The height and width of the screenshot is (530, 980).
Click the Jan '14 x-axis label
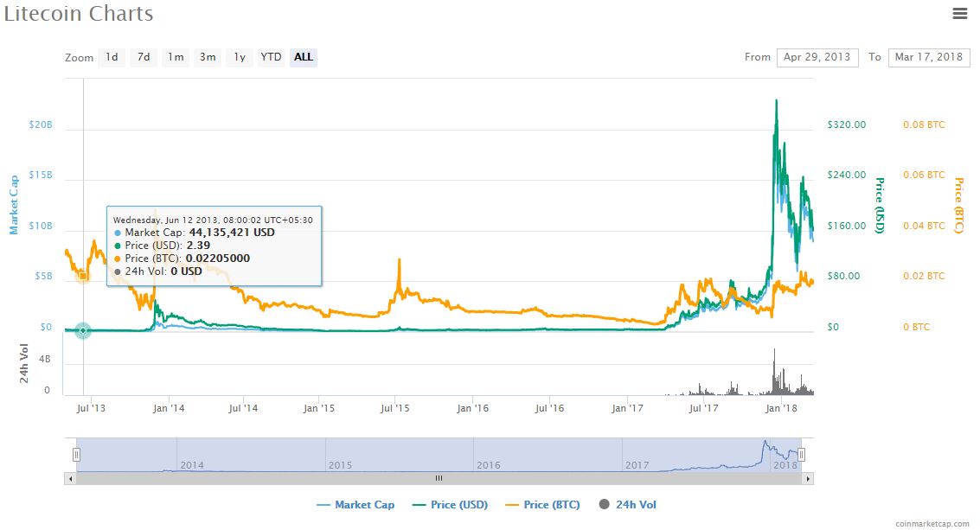pos(169,408)
